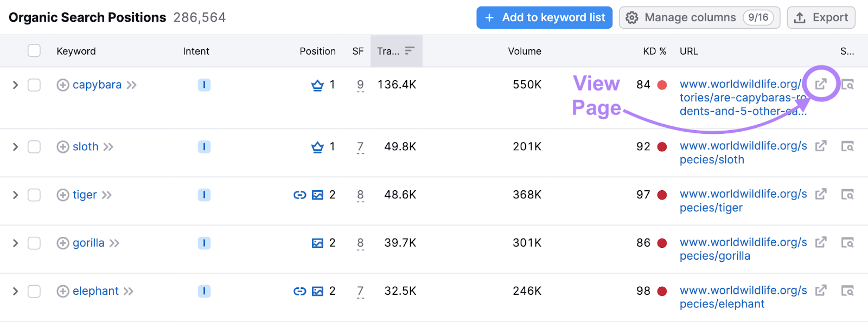Add tiger keyword using plus circle icon
This screenshot has height=322, width=868.
coord(63,195)
